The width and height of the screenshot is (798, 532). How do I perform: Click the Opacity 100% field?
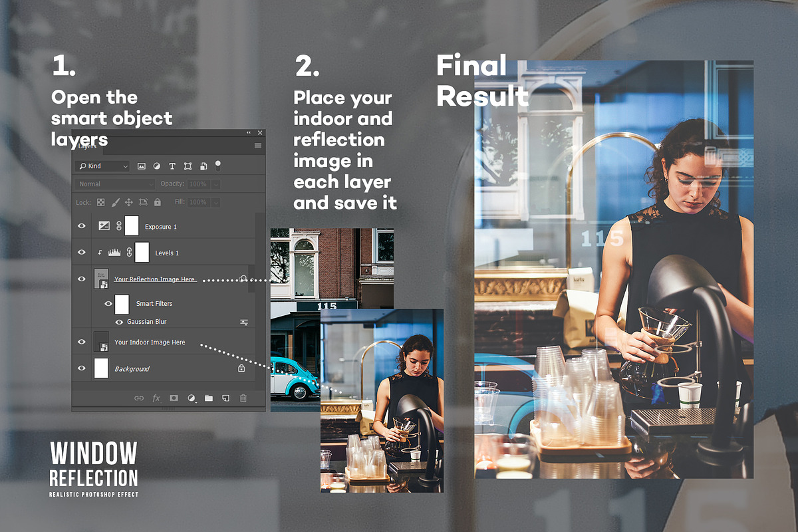[199, 184]
